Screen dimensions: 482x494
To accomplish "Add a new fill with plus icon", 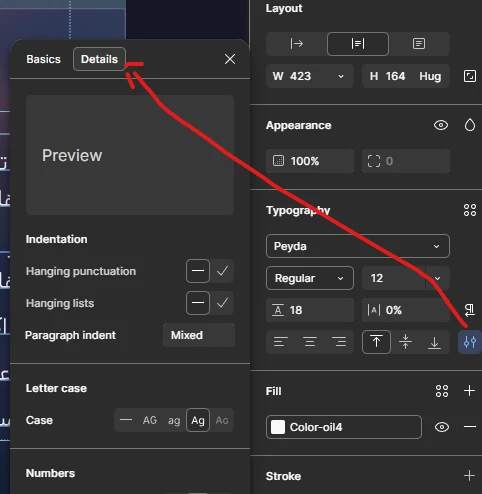I will (469, 391).
